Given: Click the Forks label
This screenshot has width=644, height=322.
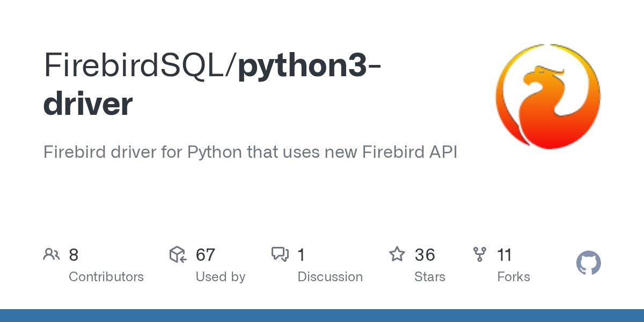Looking at the screenshot, I should click(514, 277).
